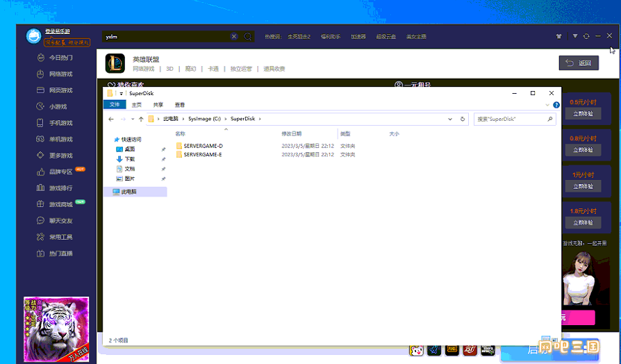
Task: Click the skin shirt icon in platform title bar
Action: [x=558, y=36]
